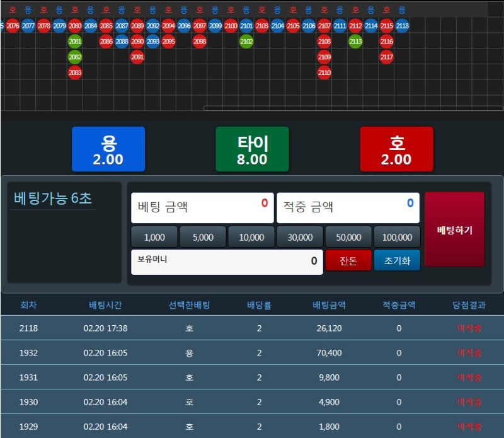Click the 베팅 금액 input field
The height and width of the screenshot is (438, 504).
coord(202,208)
